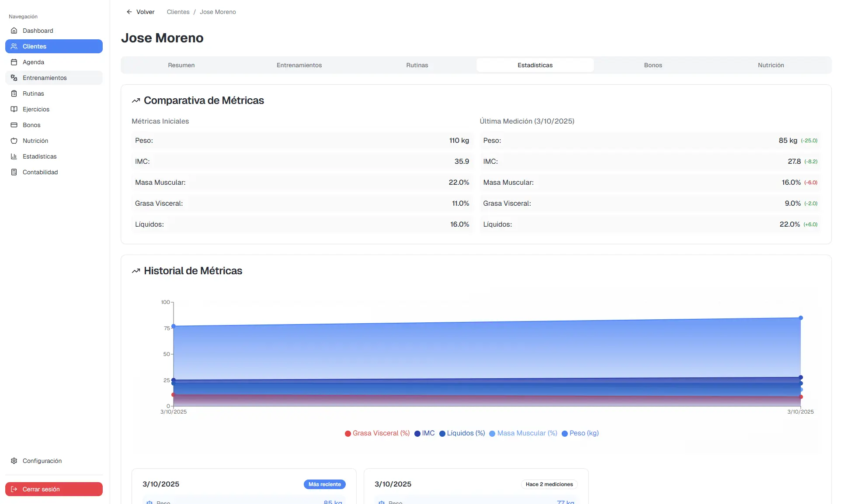Open the Nutrición tab
The image size is (841, 504).
[771, 65]
